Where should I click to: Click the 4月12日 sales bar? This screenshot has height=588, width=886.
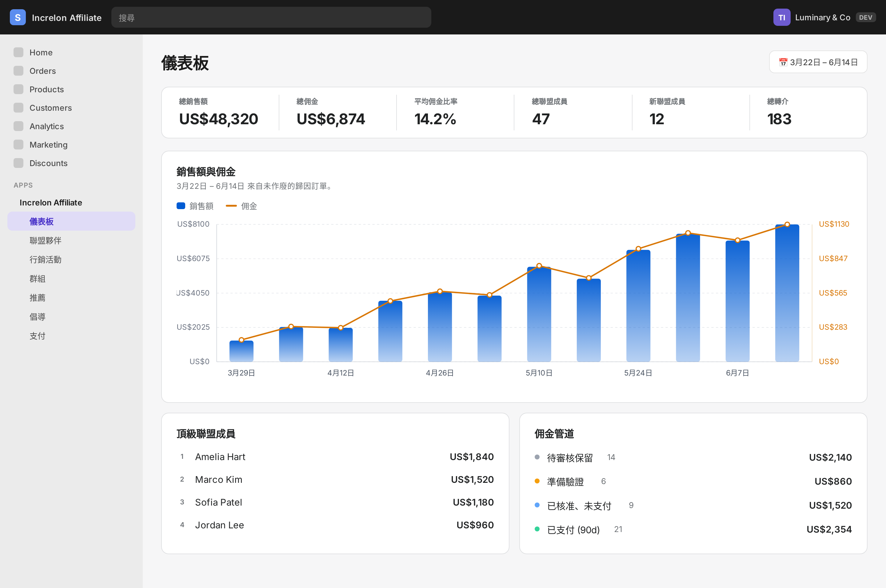(x=341, y=345)
